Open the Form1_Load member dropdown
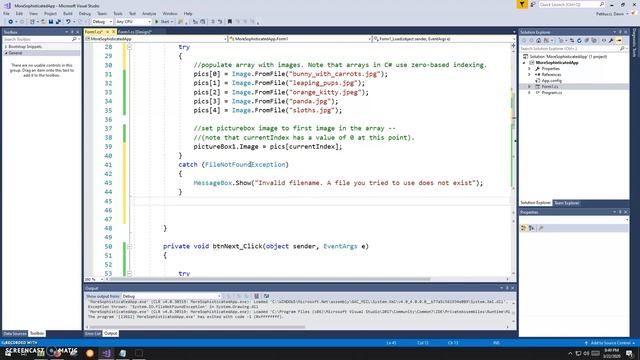Viewport: 640px width, 360px height. pyautogui.click(x=444, y=39)
